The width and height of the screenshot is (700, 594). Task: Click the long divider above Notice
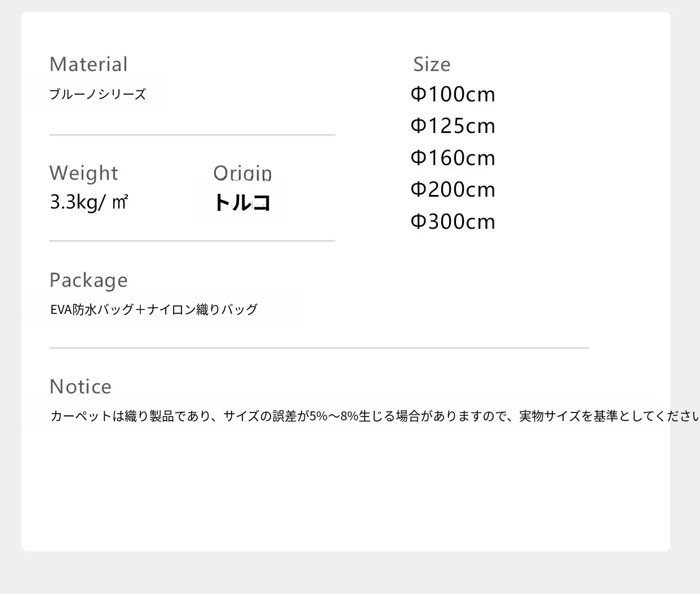(x=319, y=348)
